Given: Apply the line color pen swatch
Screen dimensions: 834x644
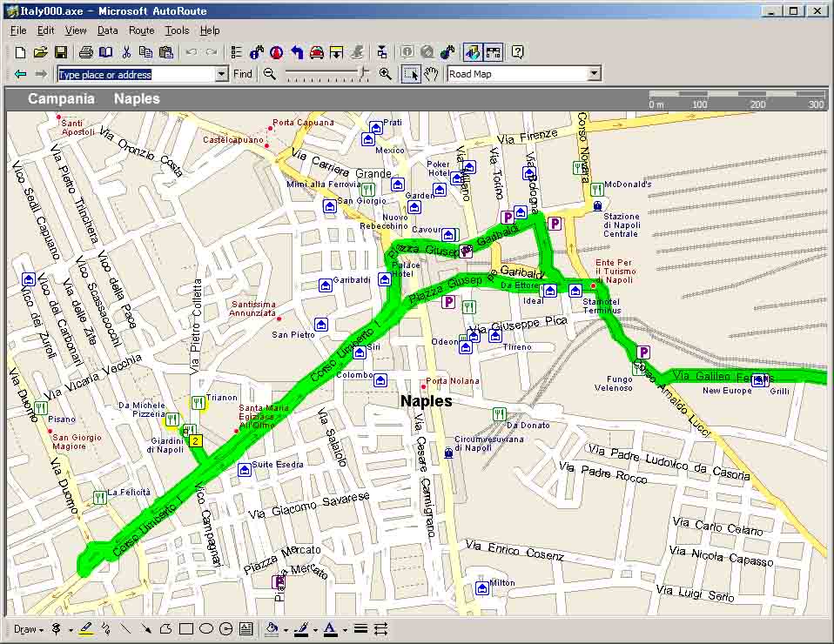Looking at the screenshot, I should click(301, 630).
